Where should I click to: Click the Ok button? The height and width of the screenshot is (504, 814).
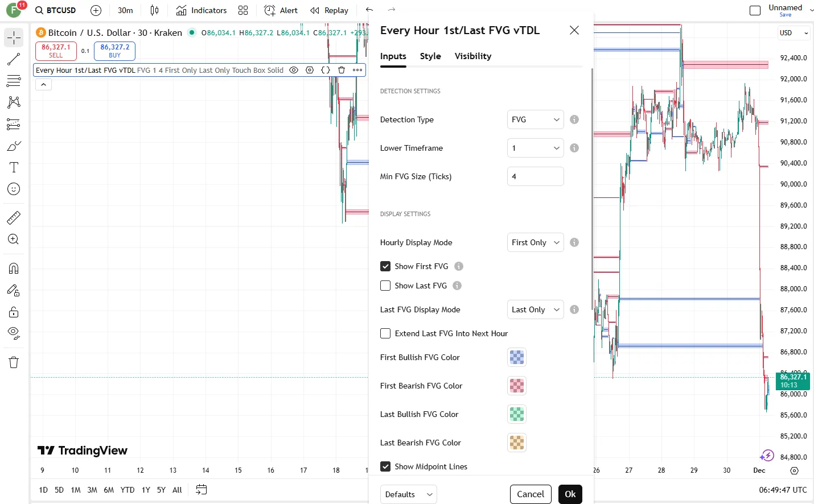point(570,494)
